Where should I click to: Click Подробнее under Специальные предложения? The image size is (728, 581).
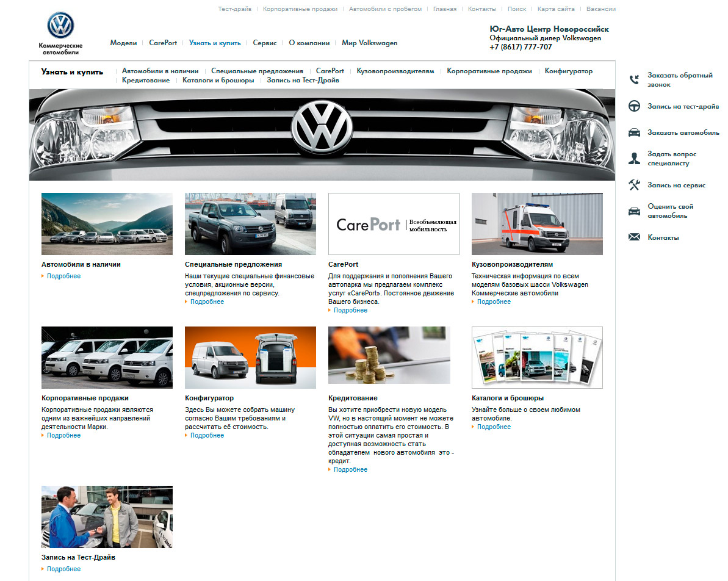point(207,302)
